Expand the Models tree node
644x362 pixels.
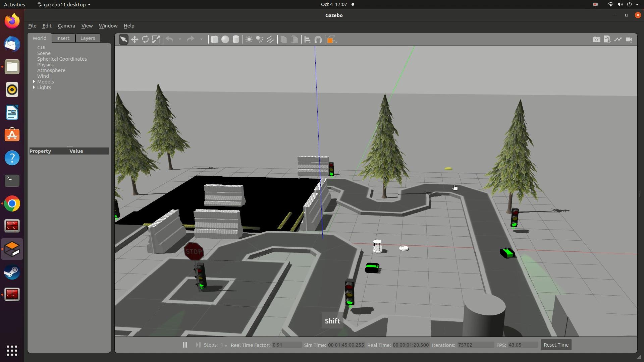pyautogui.click(x=34, y=81)
